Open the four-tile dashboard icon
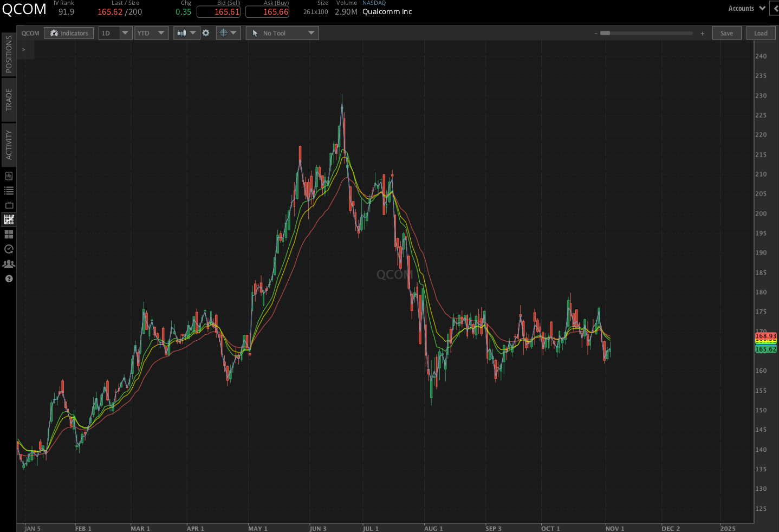The image size is (779, 532). [9, 235]
